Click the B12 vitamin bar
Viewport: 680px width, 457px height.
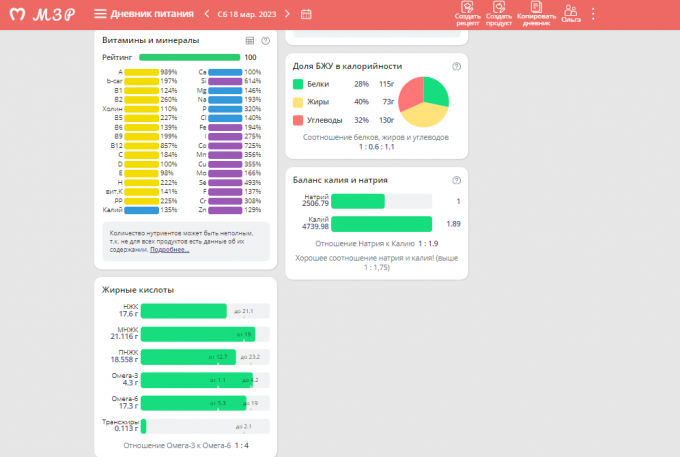(x=142, y=146)
